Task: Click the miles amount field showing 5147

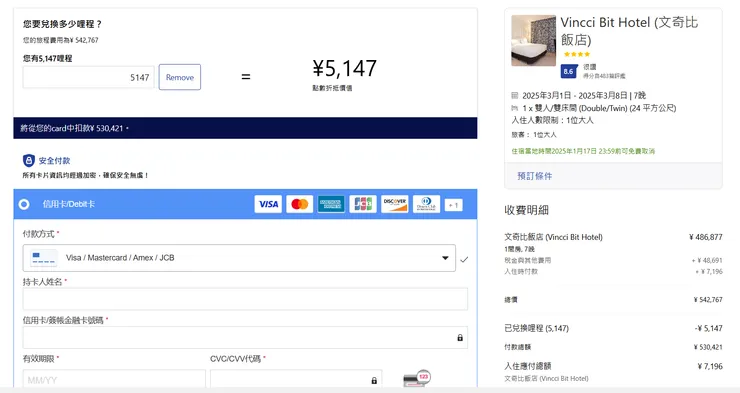Action: point(88,77)
